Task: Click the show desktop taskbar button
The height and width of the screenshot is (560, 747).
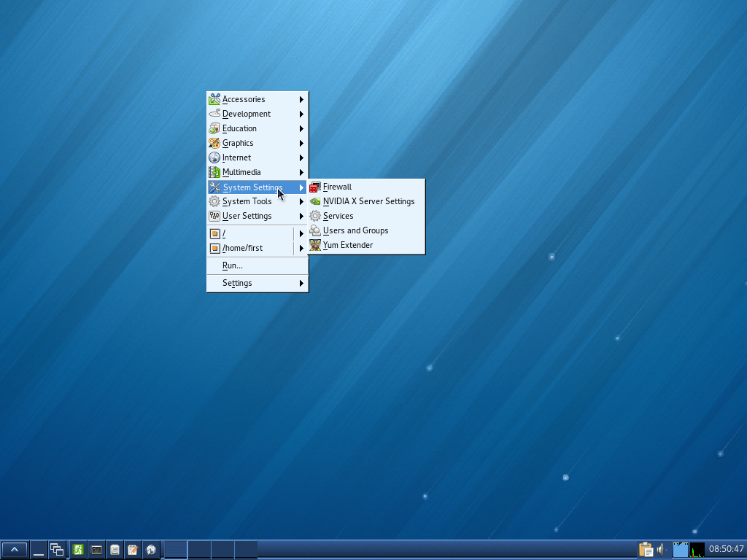Action: pos(39,550)
